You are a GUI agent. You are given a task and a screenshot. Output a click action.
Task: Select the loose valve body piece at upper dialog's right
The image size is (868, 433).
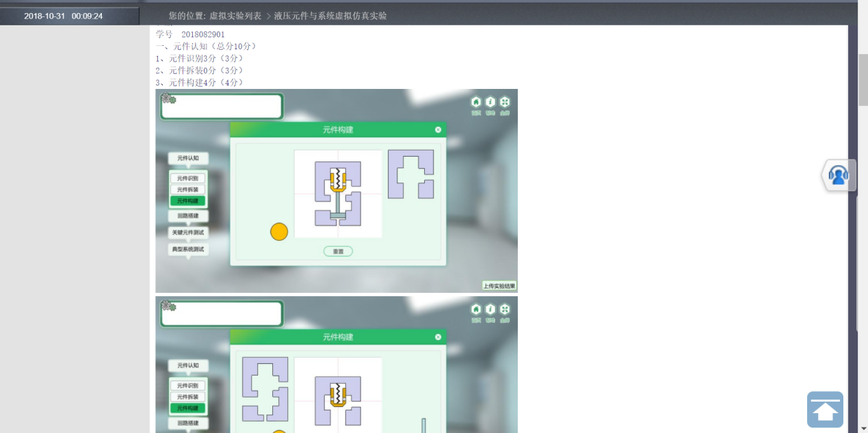(x=410, y=174)
